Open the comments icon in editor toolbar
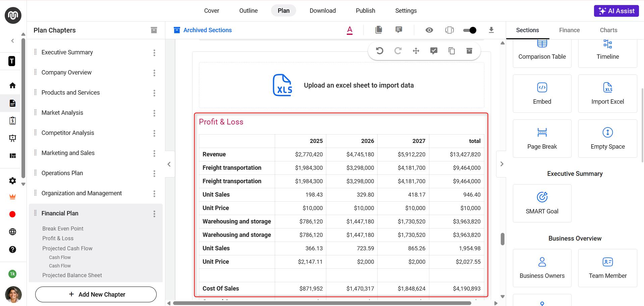This screenshot has width=644, height=306. 399,30
